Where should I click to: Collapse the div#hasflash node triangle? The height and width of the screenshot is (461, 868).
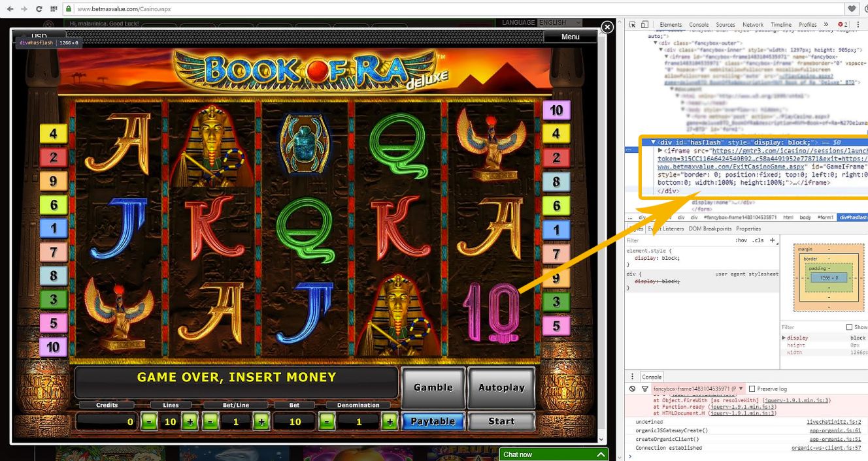[x=653, y=142]
